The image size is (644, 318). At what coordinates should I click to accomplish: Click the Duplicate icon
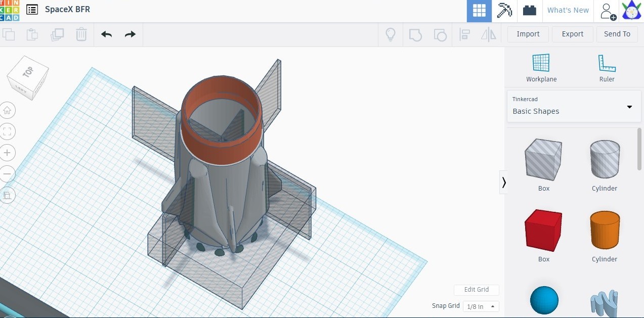click(x=57, y=34)
